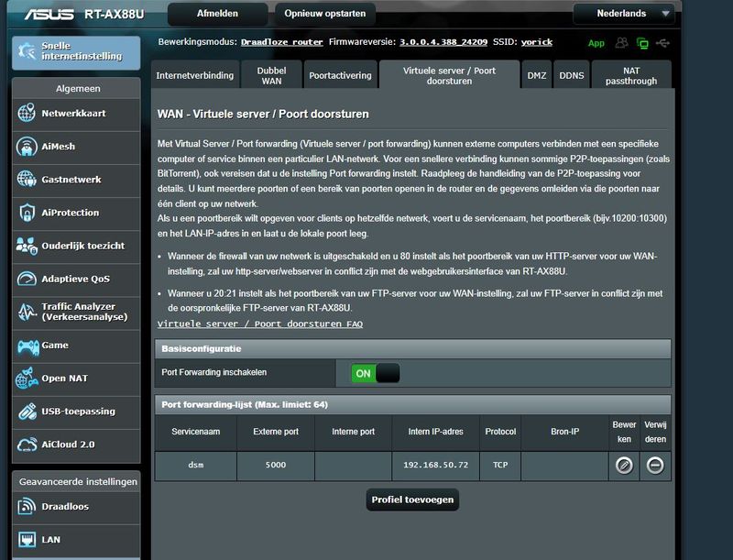Select the USB-toepassing menu label
This screenshot has height=560, width=733.
pyautogui.click(x=78, y=412)
